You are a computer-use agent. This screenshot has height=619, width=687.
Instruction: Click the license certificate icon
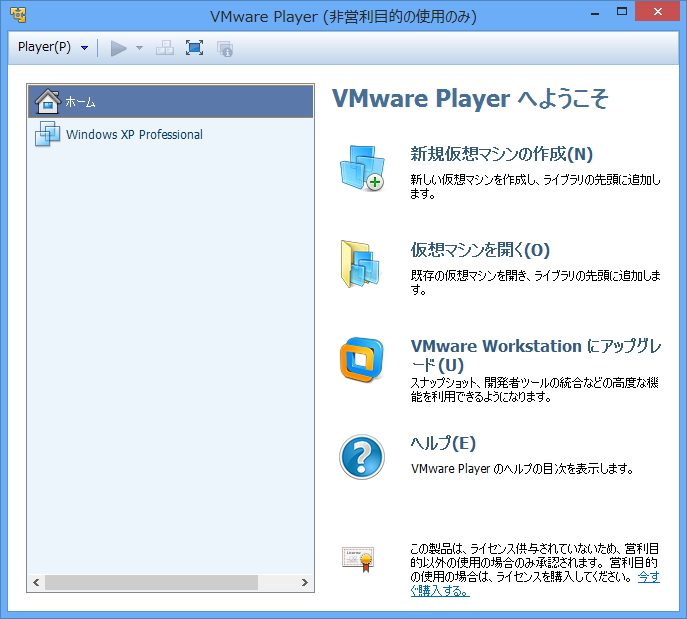pos(358,559)
